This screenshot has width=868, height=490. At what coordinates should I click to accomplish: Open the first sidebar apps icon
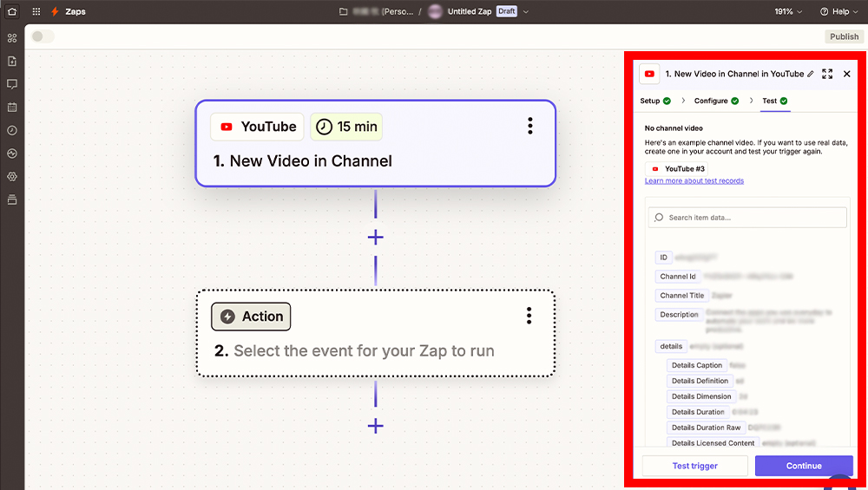tap(12, 38)
